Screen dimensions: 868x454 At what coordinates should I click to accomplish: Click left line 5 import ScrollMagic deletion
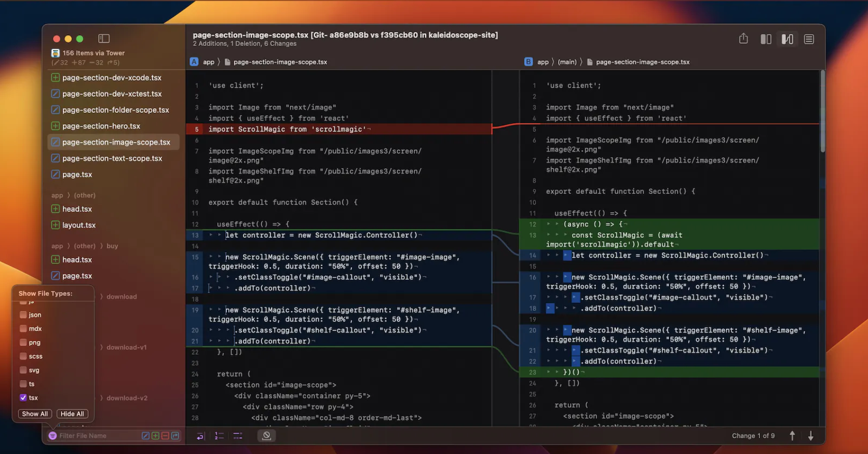click(x=339, y=129)
